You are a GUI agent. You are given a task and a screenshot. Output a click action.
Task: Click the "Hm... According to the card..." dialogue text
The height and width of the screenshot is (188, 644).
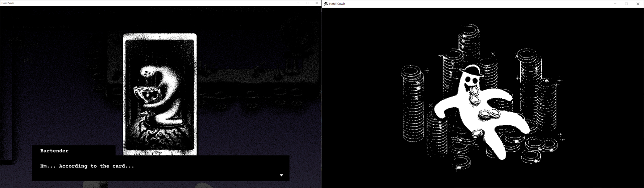87,166
